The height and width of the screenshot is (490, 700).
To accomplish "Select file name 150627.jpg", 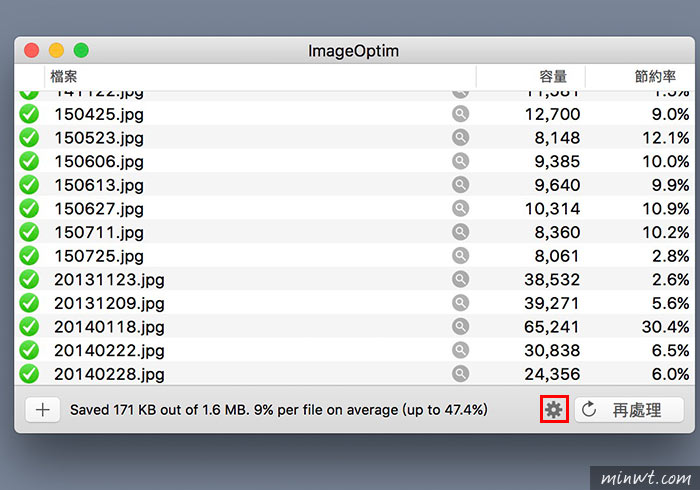I will coord(99,209).
